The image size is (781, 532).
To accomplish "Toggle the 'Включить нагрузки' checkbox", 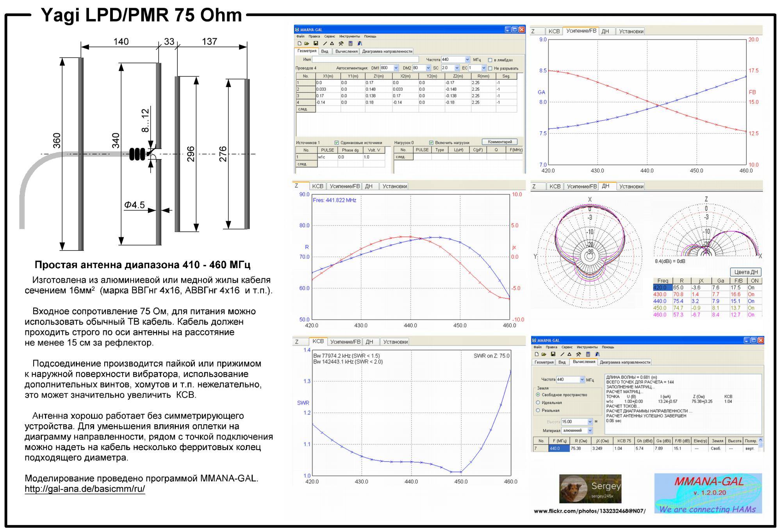I will point(431,143).
